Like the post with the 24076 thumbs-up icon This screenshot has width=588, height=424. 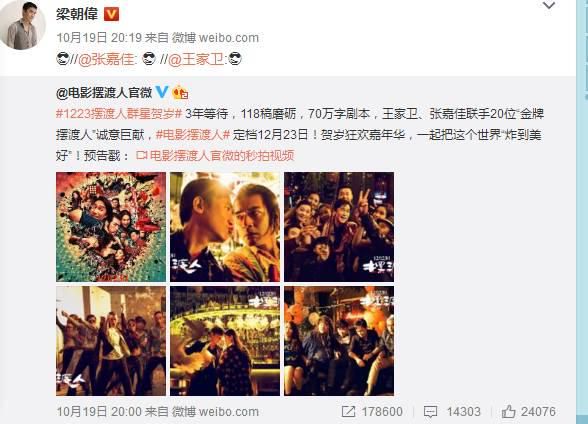click(508, 412)
